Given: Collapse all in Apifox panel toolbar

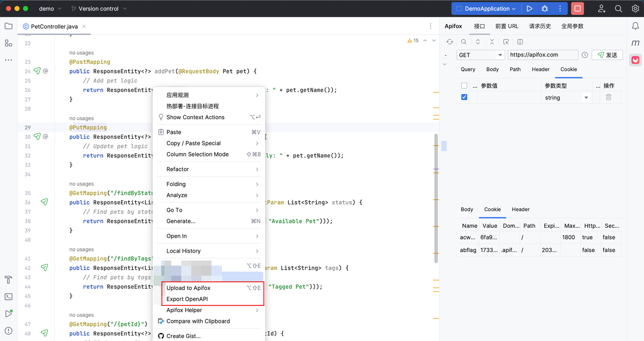Looking at the screenshot, I should pyautogui.click(x=492, y=42).
